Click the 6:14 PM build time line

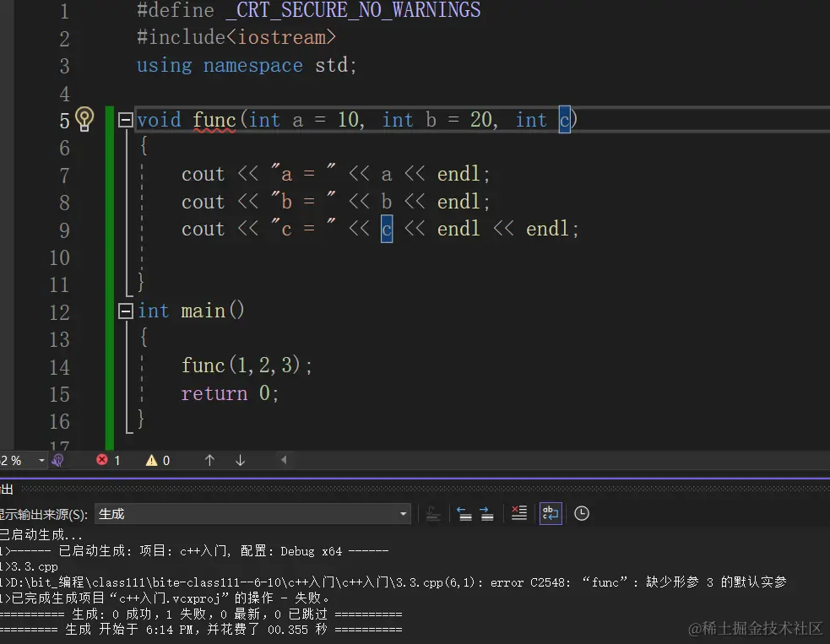(x=201, y=630)
